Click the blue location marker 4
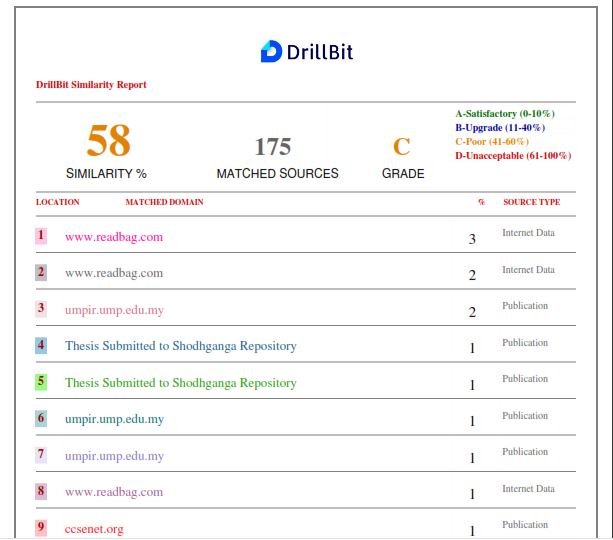 (x=41, y=346)
